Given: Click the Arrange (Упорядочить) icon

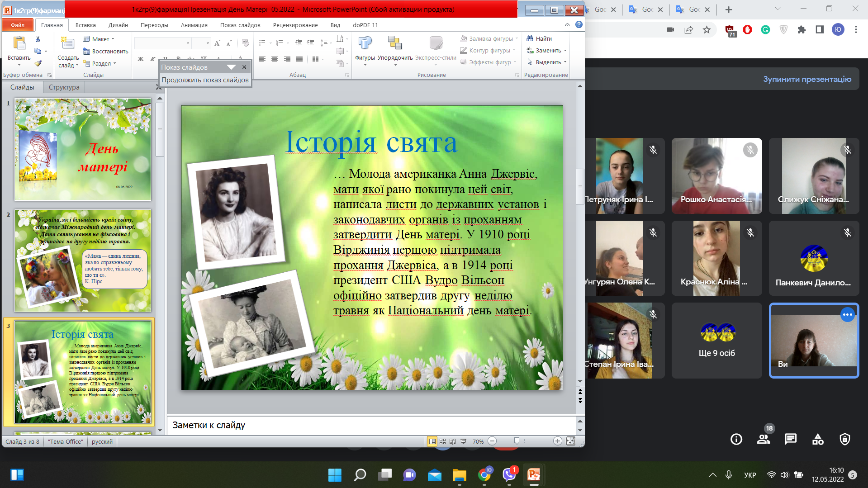Looking at the screenshot, I should pyautogui.click(x=395, y=43).
